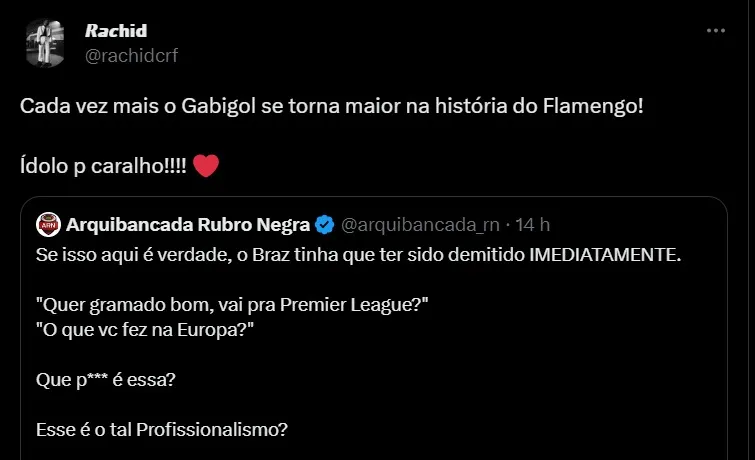This screenshot has width=755, height=460.
Task: Click the word 'IMEDIATAMENTE' in the quoted tweet
Action: click(x=595, y=254)
